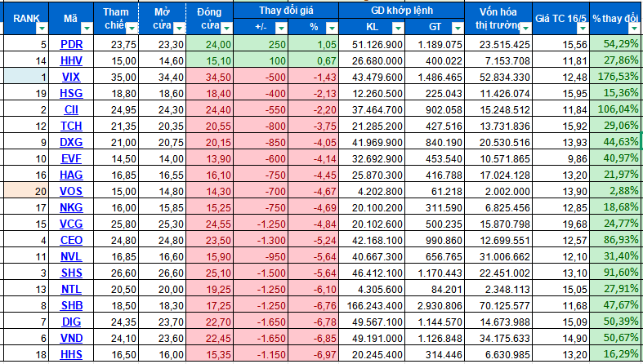Select NVL market cap 31.006.662 cell
Screen dimensions: 643x364
tap(498, 257)
